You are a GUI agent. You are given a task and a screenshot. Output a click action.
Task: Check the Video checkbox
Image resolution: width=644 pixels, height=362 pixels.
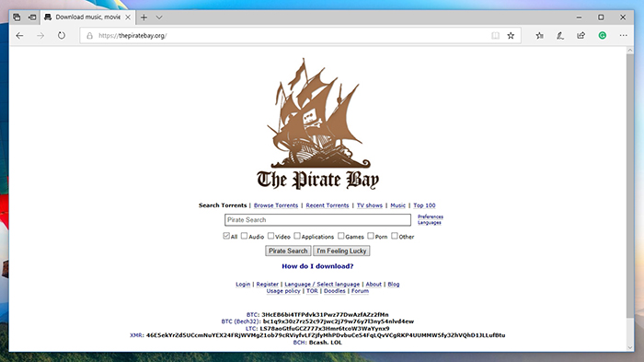[x=270, y=236]
